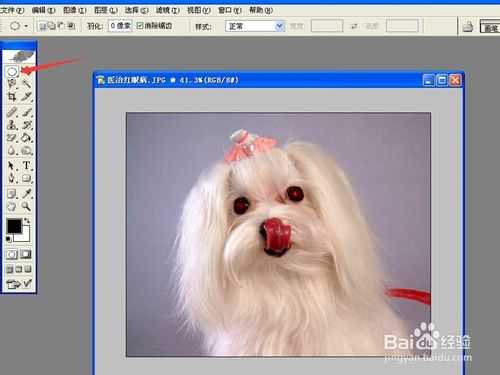Select the Zoom magnifier tool
The width and height of the screenshot is (500, 375).
pyautogui.click(x=27, y=207)
